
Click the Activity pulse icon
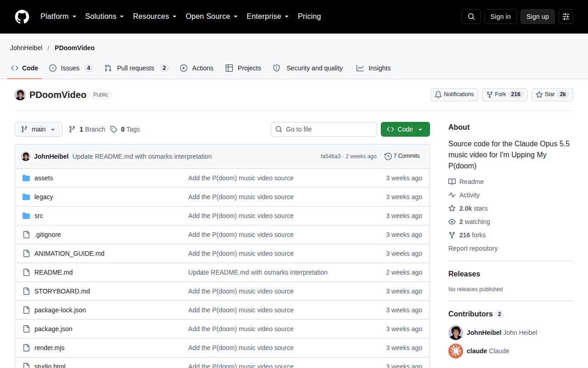452,195
